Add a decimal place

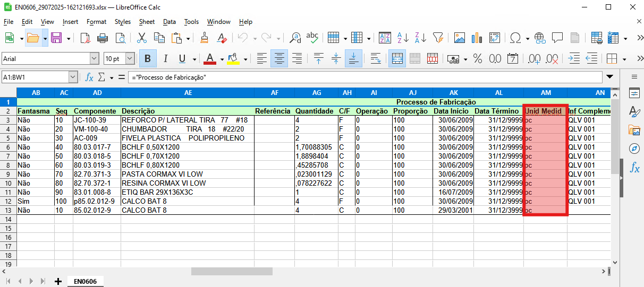534,58
